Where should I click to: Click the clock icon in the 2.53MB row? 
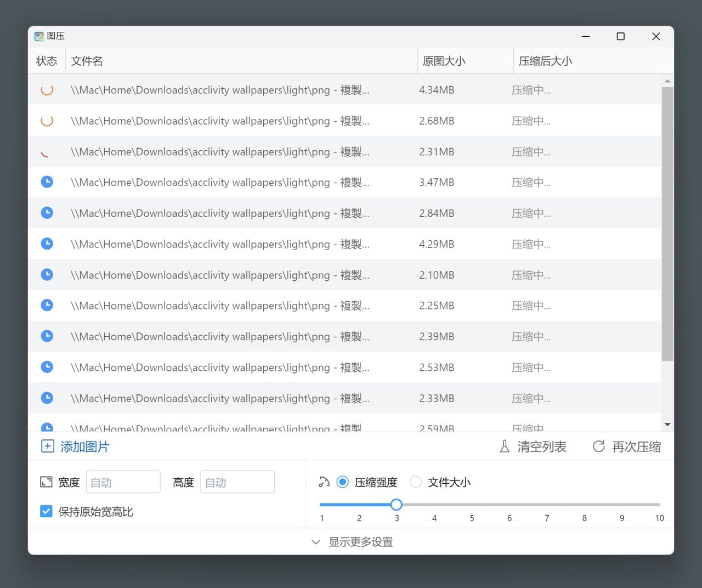pos(47,366)
